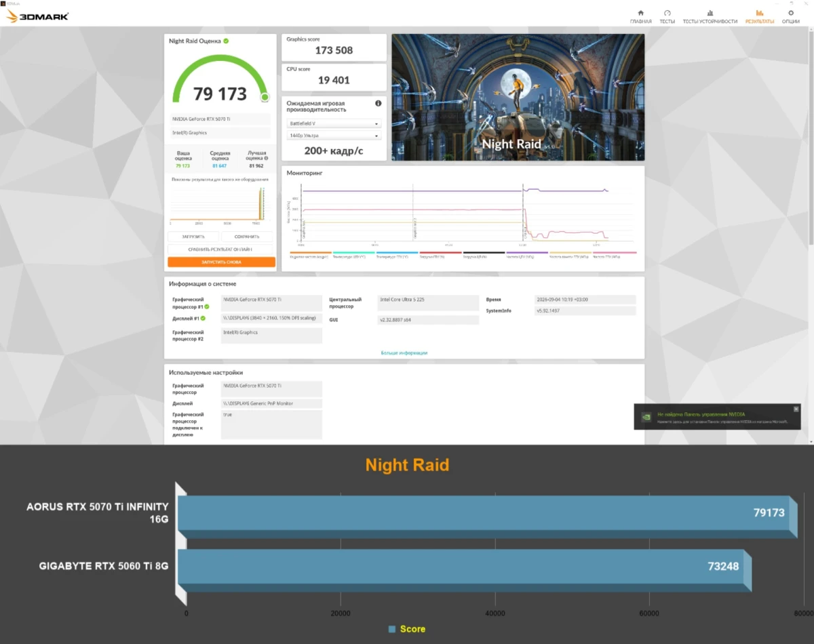Open the Больше информации link
Image resolution: width=814 pixels, height=644 pixels.
coord(404,353)
